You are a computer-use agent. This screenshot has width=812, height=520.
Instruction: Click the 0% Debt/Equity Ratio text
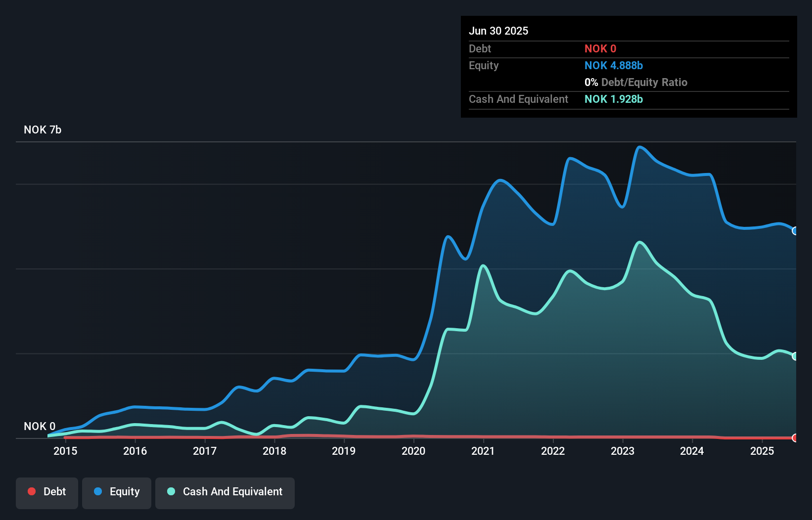coord(636,82)
